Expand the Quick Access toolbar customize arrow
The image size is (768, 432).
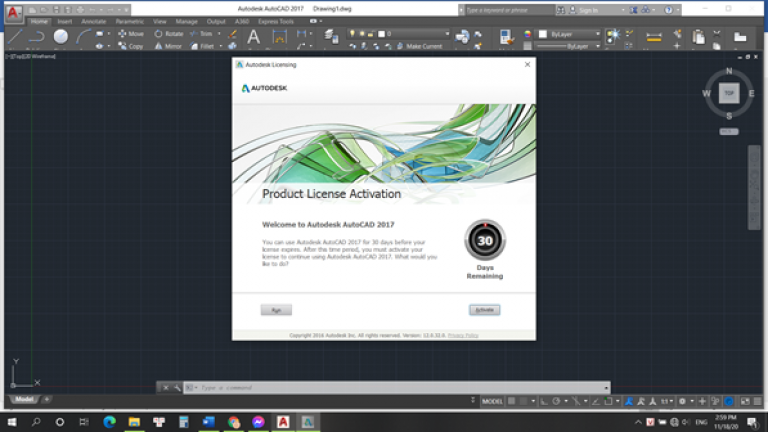click(126, 9)
